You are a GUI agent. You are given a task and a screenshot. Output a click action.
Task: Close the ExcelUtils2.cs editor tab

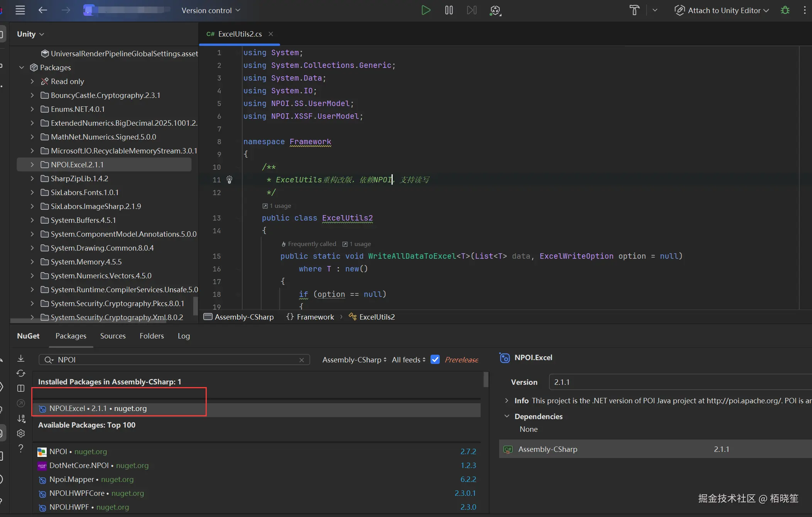tap(271, 34)
